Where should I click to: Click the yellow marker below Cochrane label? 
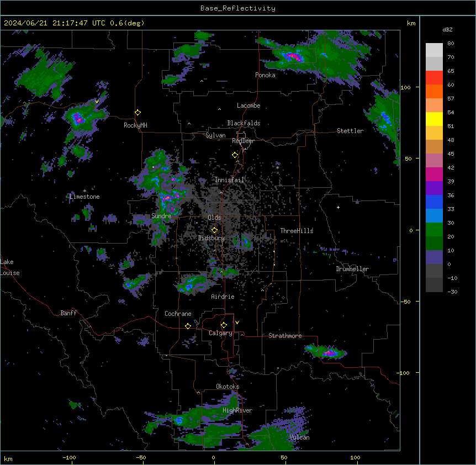188,326
